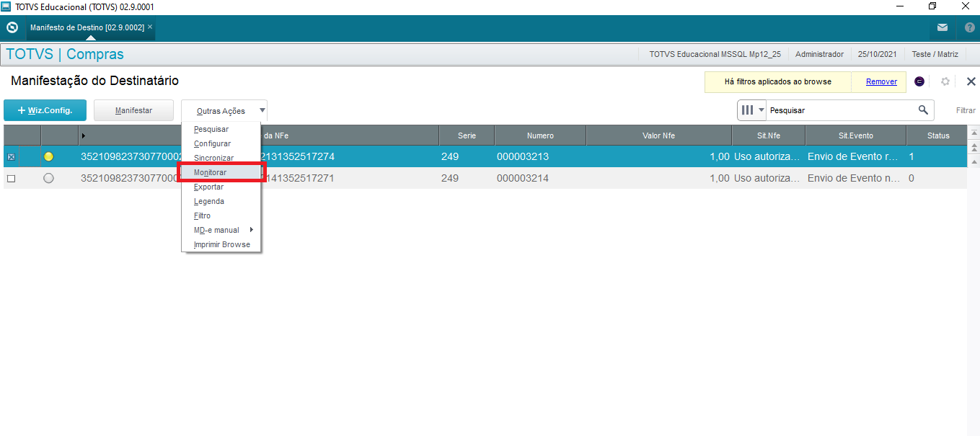Click TOTVS Educacional MSSQL Mp12_25 environment label

click(x=715, y=54)
